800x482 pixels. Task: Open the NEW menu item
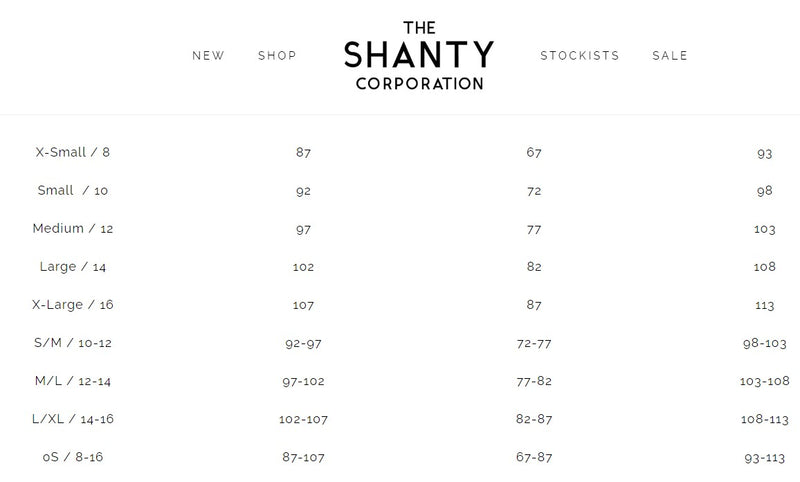coord(208,56)
